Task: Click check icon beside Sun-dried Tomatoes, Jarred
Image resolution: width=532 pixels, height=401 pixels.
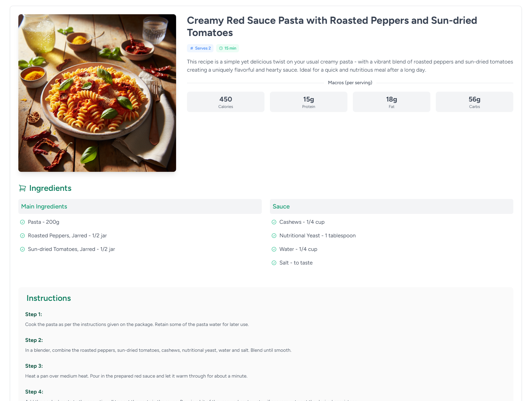Action: click(x=22, y=249)
